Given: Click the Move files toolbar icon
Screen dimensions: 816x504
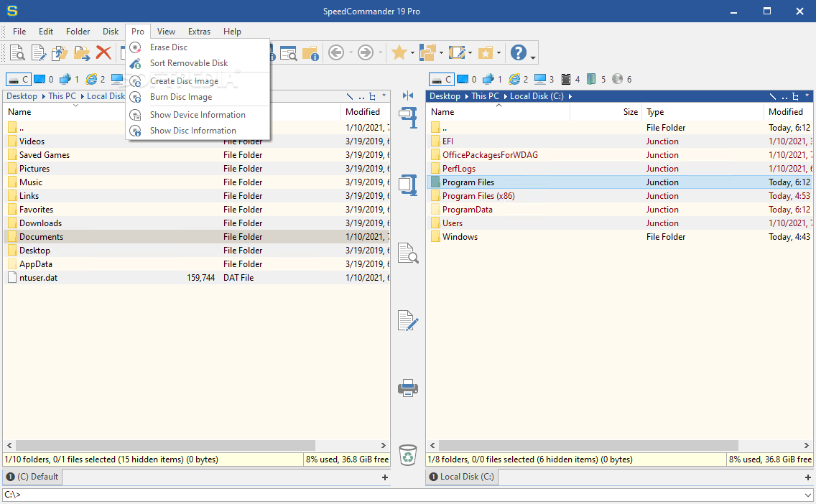Looking at the screenshot, I should pyautogui.click(x=82, y=52).
